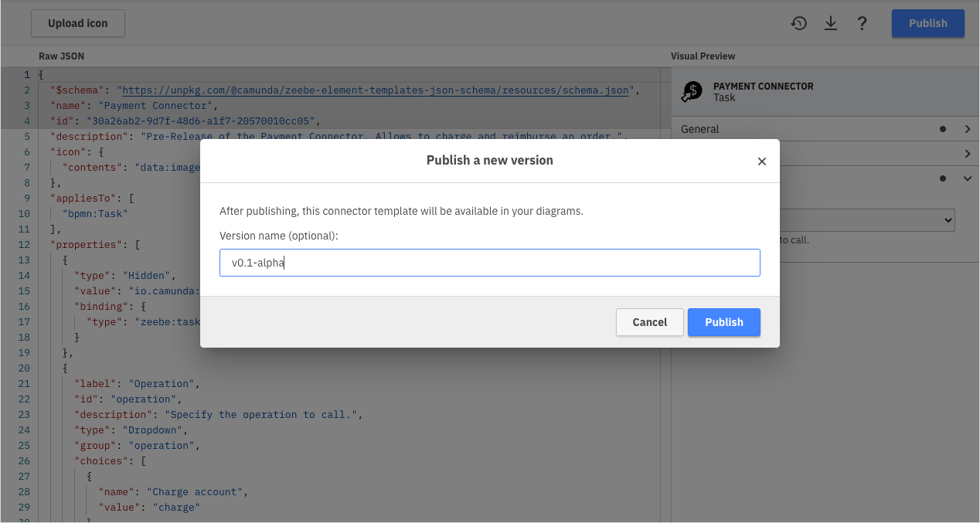Collapse the expanded properties section

pos(967,177)
